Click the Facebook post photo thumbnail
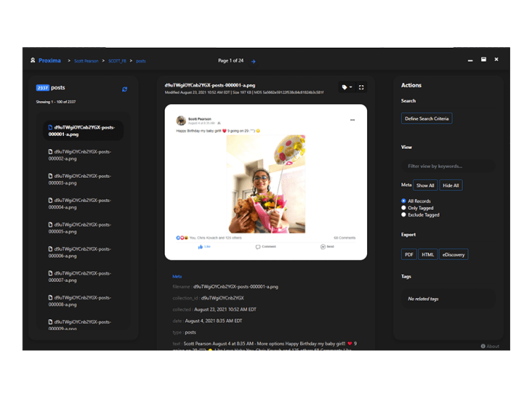Viewport: 532px width, 399px height. pos(265,184)
